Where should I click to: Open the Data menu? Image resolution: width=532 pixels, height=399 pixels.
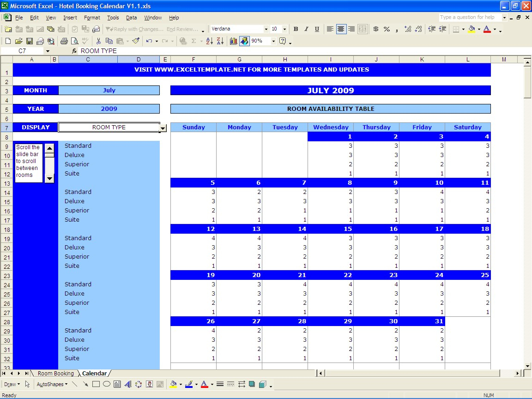coord(131,18)
